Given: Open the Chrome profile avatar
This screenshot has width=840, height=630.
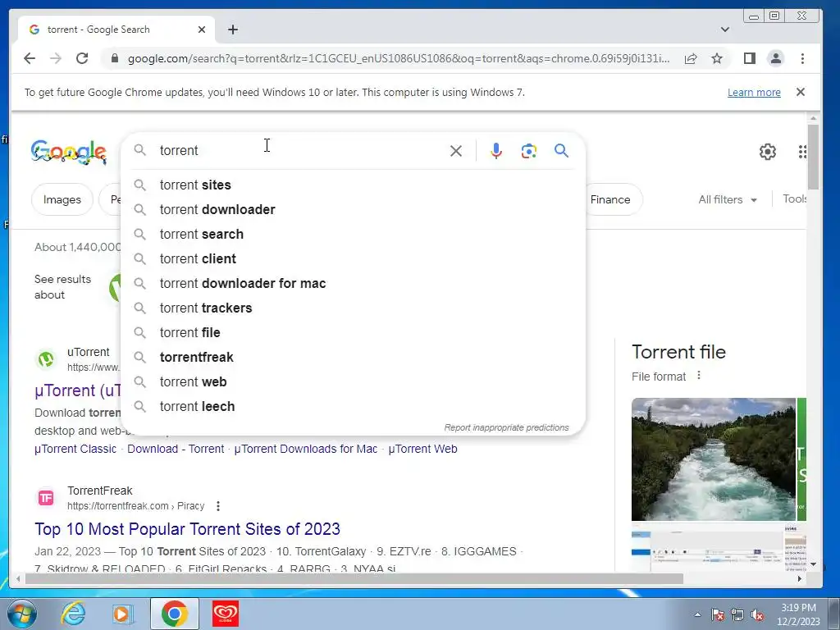Looking at the screenshot, I should point(776,58).
